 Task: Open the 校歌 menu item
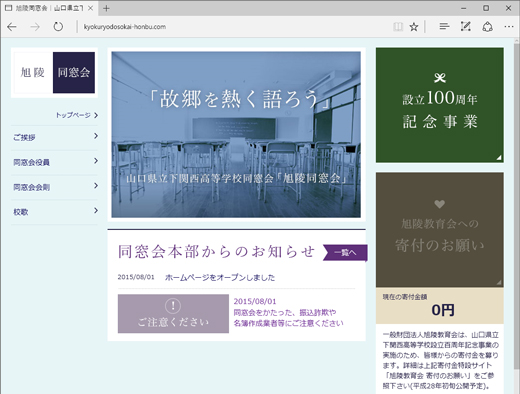tap(54, 212)
